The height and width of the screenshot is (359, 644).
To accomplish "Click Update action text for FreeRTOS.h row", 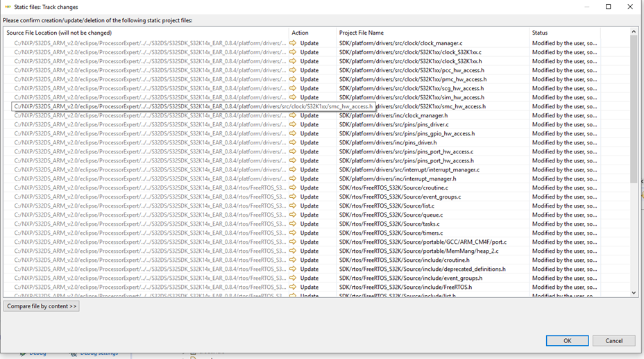I will pyautogui.click(x=309, y=287).
